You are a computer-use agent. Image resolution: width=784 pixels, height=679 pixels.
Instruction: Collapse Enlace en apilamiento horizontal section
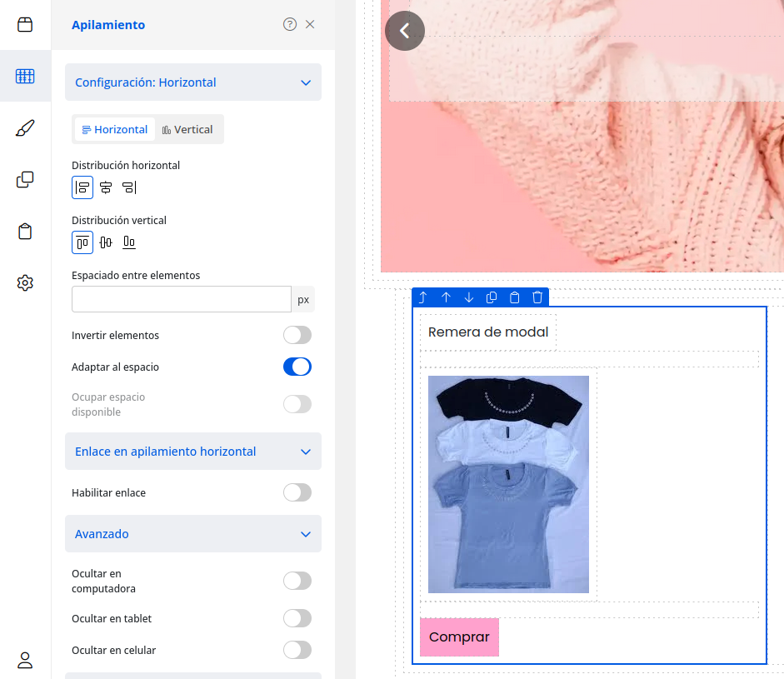coord(305,452)
